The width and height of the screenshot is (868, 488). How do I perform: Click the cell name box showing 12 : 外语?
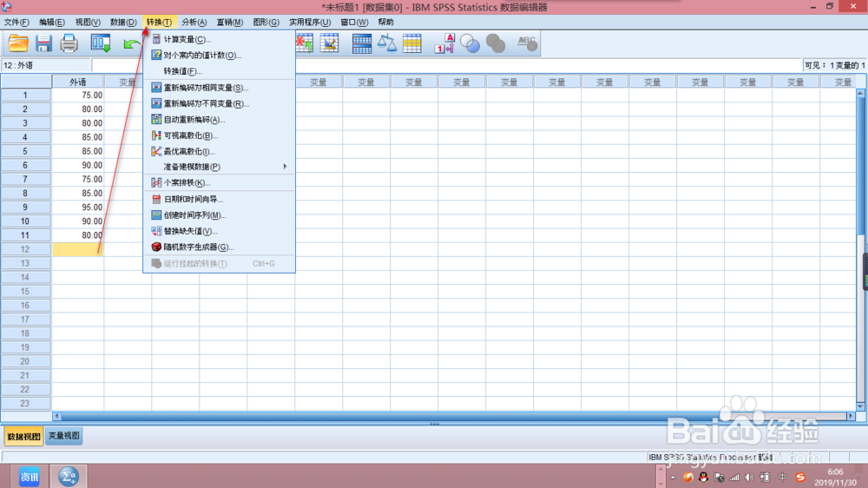[45, 65]
